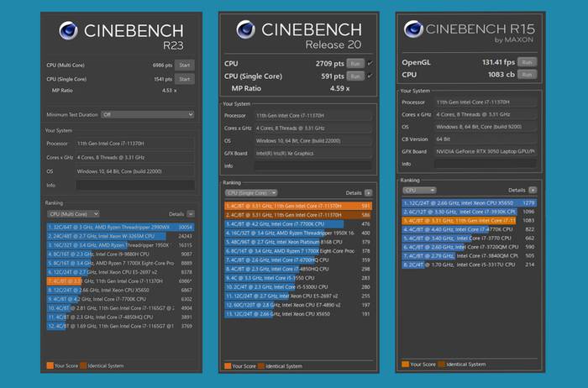
Task: Select R23 ranking row Threadripper 1950X score 16315
Action: (x=120, y=245)
